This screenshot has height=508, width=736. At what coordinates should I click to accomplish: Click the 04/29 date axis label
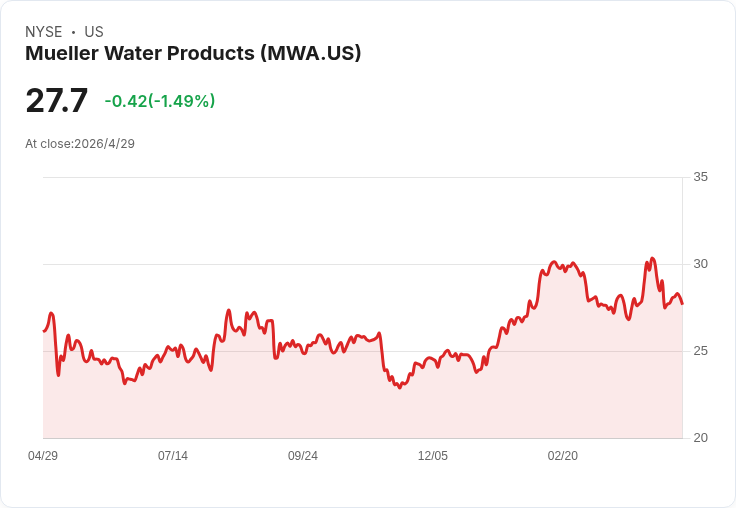(43, 456)
